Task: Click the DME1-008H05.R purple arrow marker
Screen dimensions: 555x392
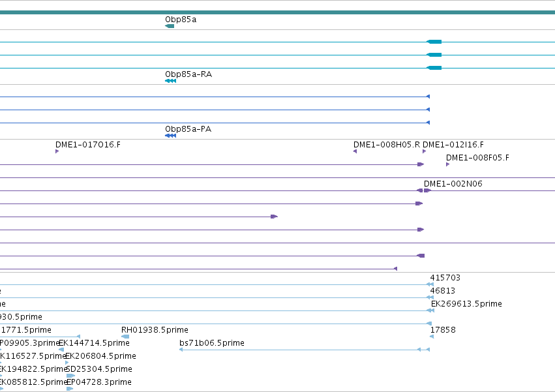Action: click(x=355, y=151)
